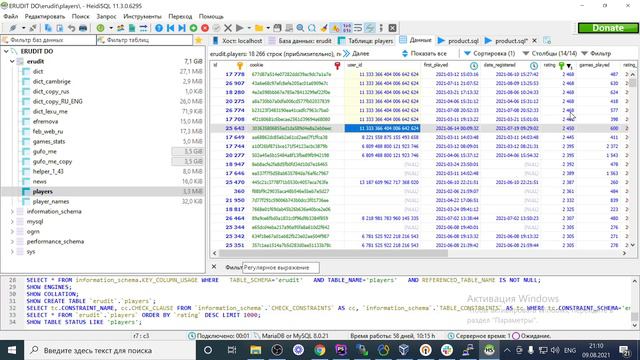Switch to the База данных: erudit tab
The image size is (640, 360).
300,41
